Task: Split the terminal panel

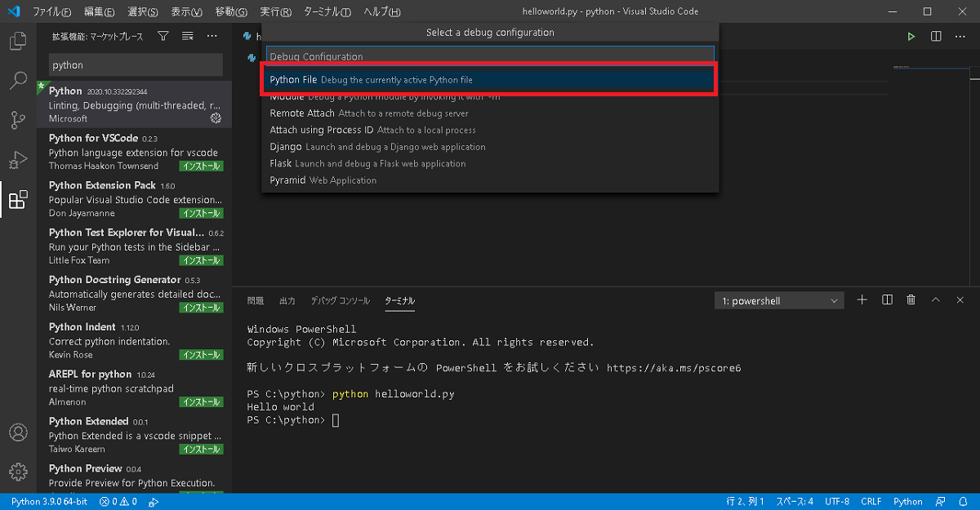Action: click(886, 299)
